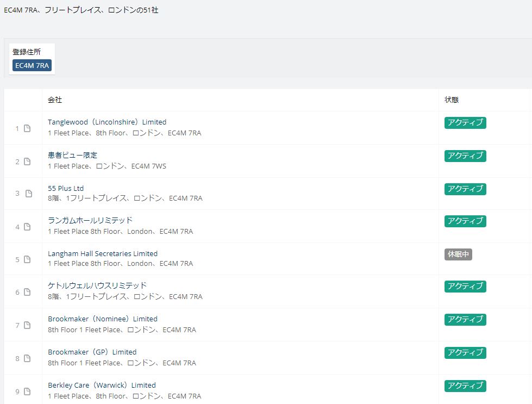The image size is (532, 404).
Task: Open Brookmaker (GP) Limited company link
Action: click(x=92, y=352)
